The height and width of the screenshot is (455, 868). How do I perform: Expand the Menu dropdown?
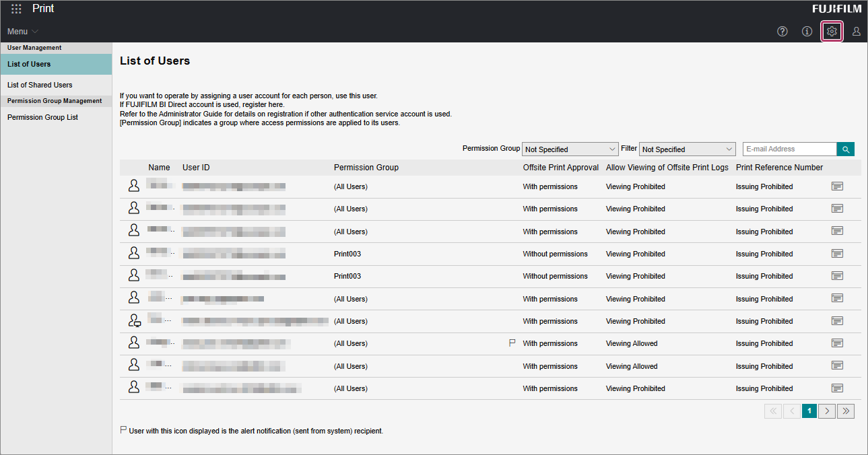tap(23, 32)
